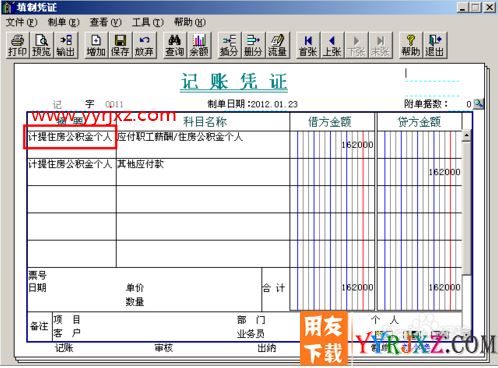Screen dimensions: 498x368
Task: Add a new voucher with 增加
Action: click(96, 45)
